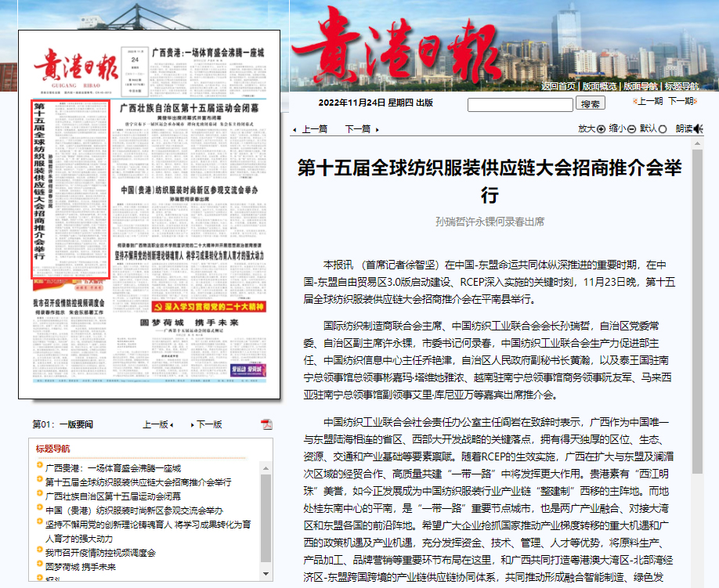The width and height of the screenshot is (719, 588).
Task: Open 中国（贵港）纺织服装时尚新区参观交流会举办 in list
Action: tap(135, 510)
